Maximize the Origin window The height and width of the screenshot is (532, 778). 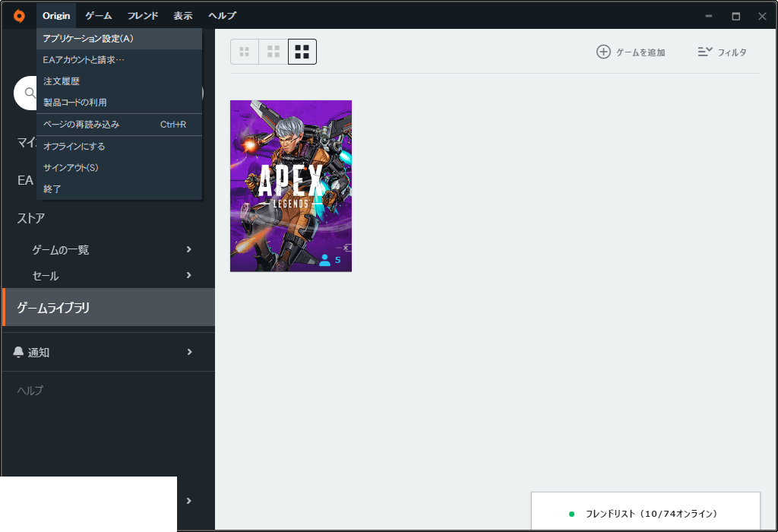coord(735,16)
